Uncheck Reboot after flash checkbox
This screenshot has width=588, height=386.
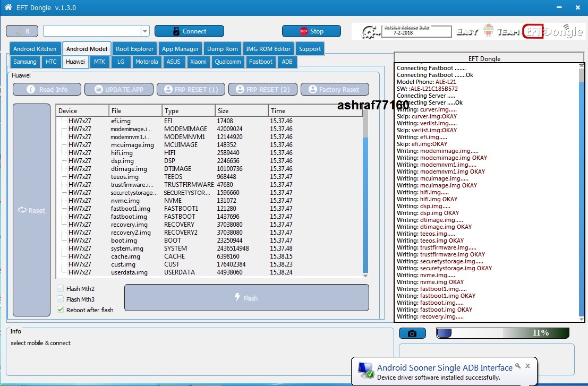pyautogui.click(x=61, y=310)
